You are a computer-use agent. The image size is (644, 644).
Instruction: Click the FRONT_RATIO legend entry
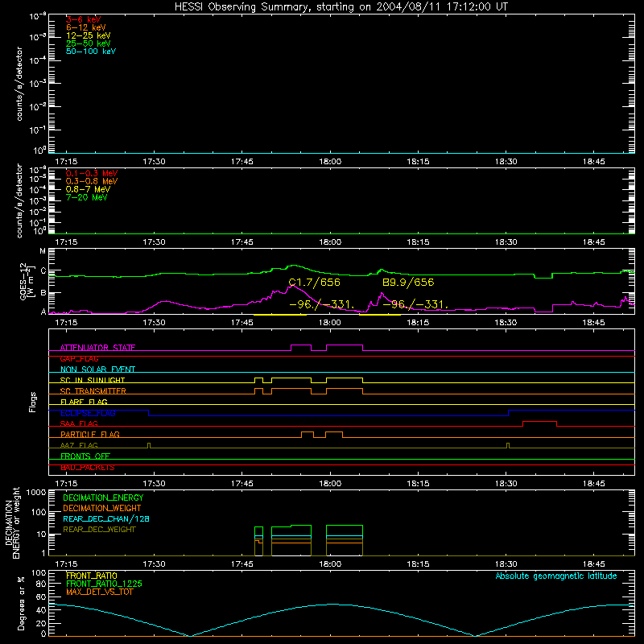tap(92, 576)
